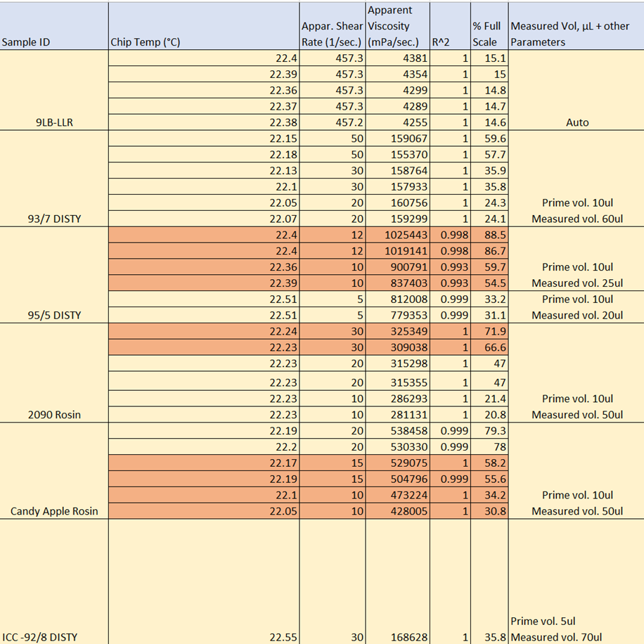644x644 pixels.
Task: Select highlighted viscosity value 1019141
Action: (397, 250)
